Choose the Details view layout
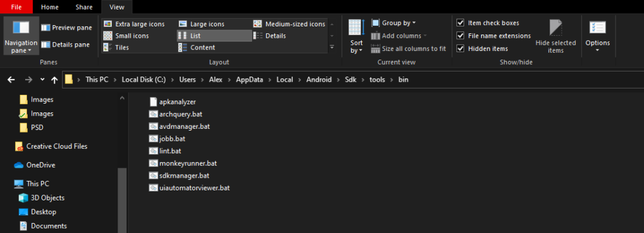 [x=270, y=36]
